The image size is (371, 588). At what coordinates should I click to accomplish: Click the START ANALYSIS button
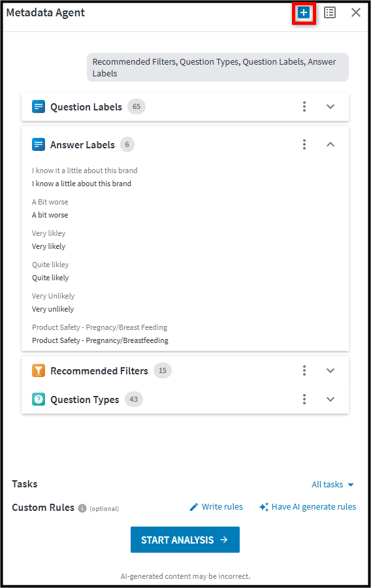click(185, 540)
